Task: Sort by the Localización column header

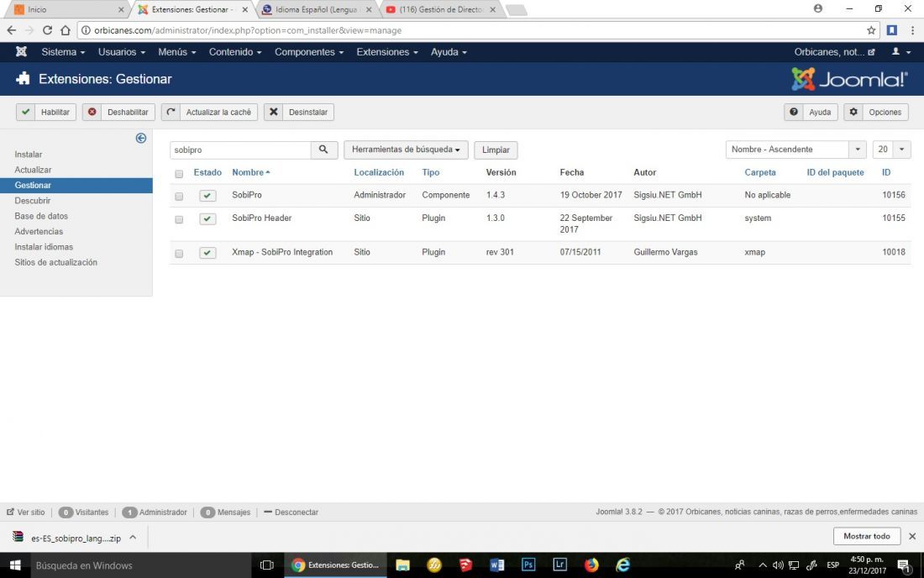Action: 379,172
